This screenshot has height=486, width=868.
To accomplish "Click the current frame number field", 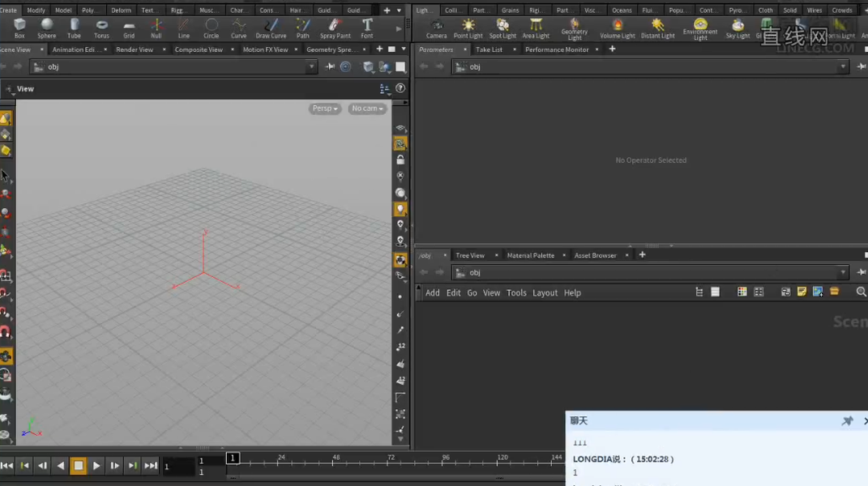I will (178, 467).
